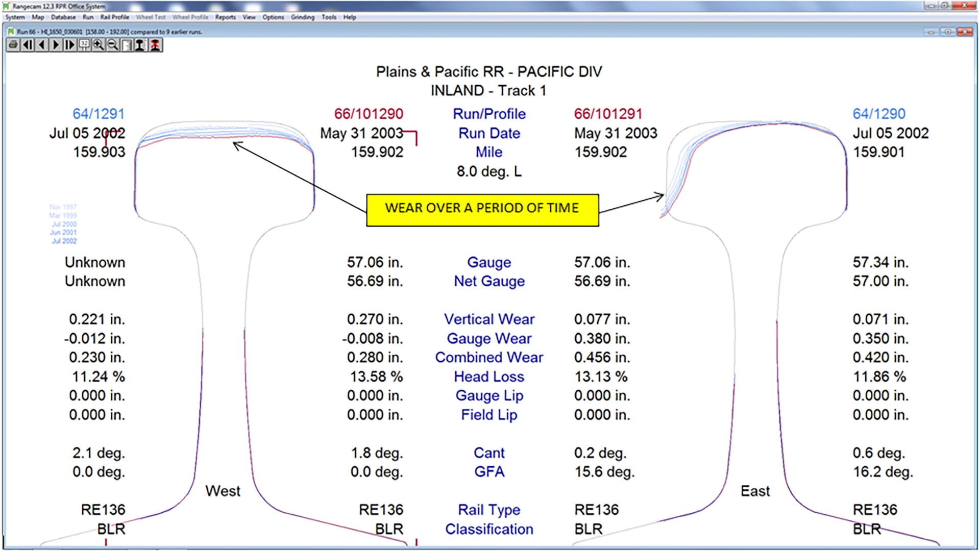Open the Rail Profile menu
The width and height of the screenshot is (980, 551).
114,17
